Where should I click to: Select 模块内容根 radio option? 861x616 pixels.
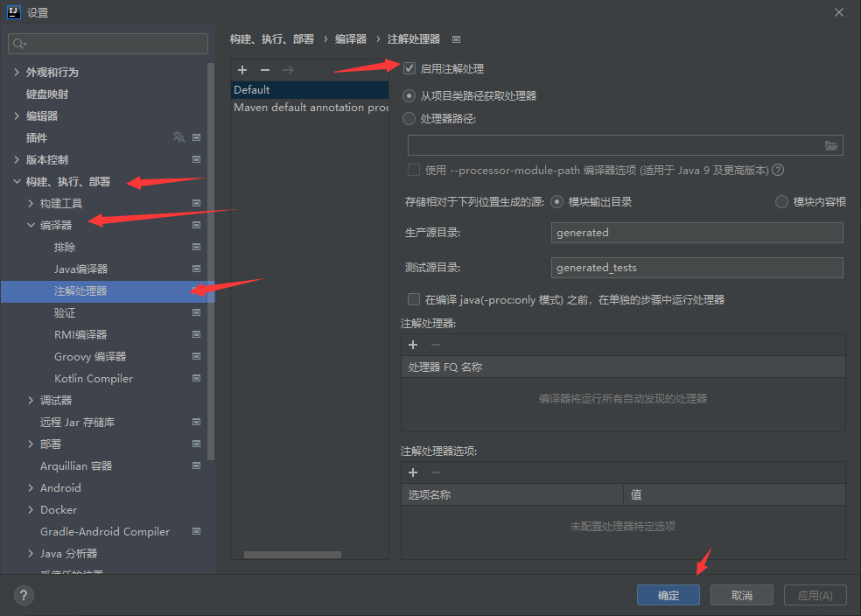point(781,202)
